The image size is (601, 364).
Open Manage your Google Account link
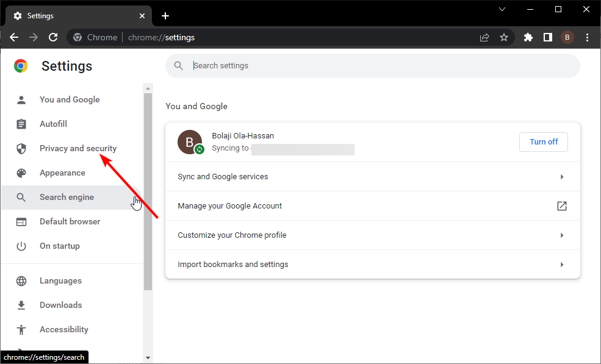pos(372,206)
